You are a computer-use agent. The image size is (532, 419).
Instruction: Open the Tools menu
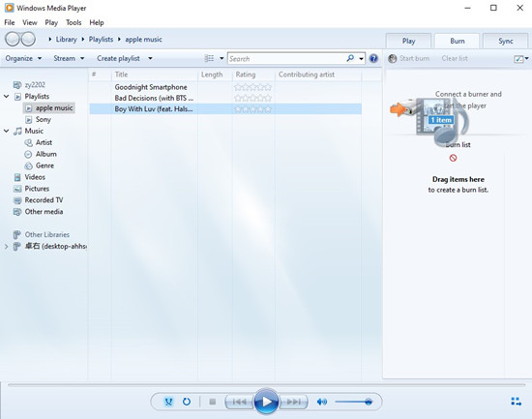coord(74,23)
